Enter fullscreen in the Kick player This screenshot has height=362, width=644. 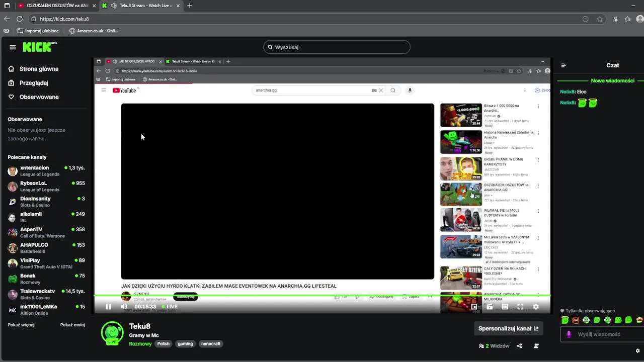(520, 307)
